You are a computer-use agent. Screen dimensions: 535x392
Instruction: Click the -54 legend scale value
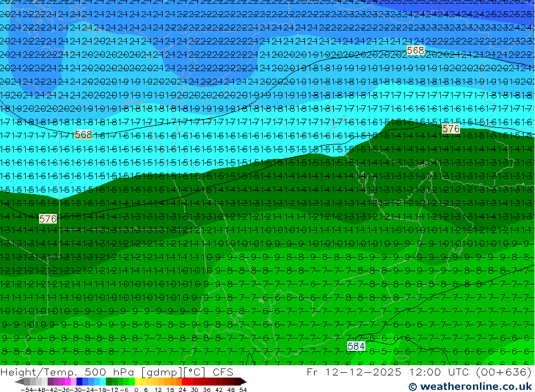[27, 390]
